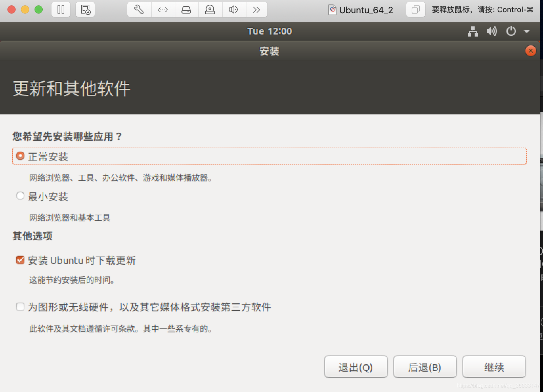Screen dimensions: 543x392
Task: Open the Ubuntu network status icon
Action: (473, 31)
